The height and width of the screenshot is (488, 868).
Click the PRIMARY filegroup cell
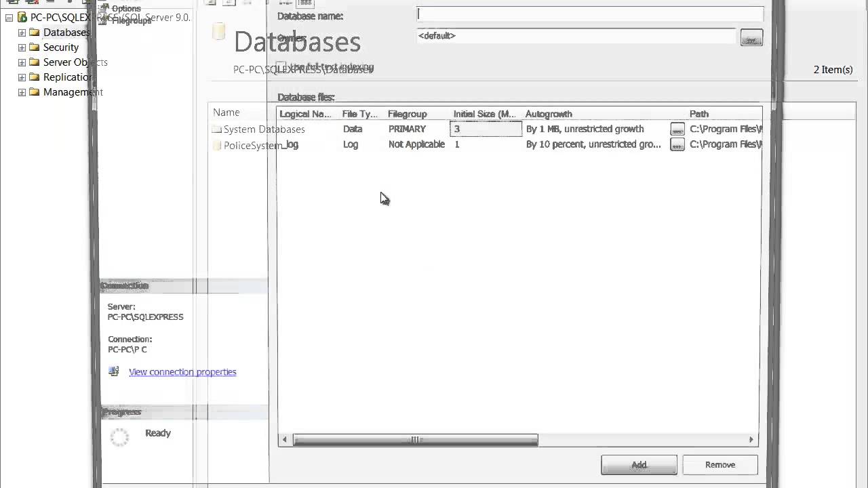coord(407,129)
